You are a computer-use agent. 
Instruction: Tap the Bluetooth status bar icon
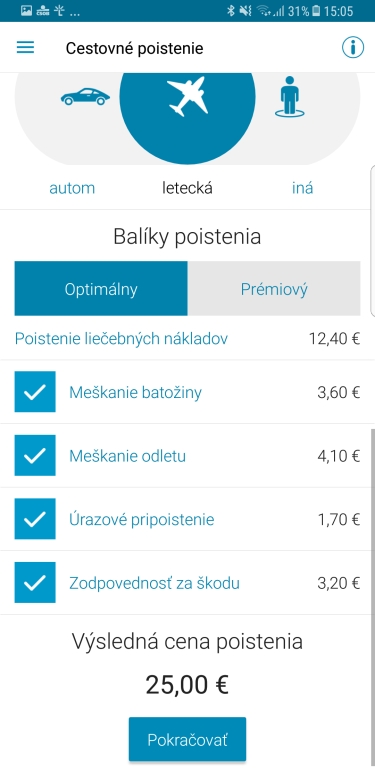tap(231, 11)
